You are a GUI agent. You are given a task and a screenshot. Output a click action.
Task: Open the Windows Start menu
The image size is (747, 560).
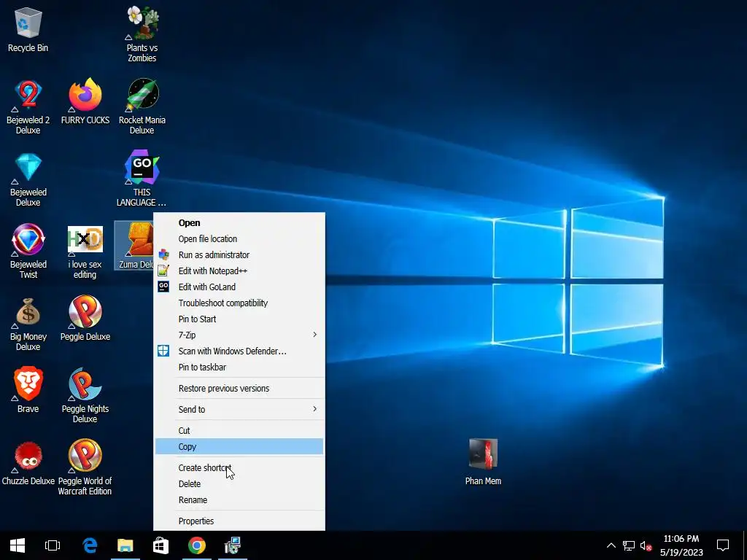coord(18,545)
